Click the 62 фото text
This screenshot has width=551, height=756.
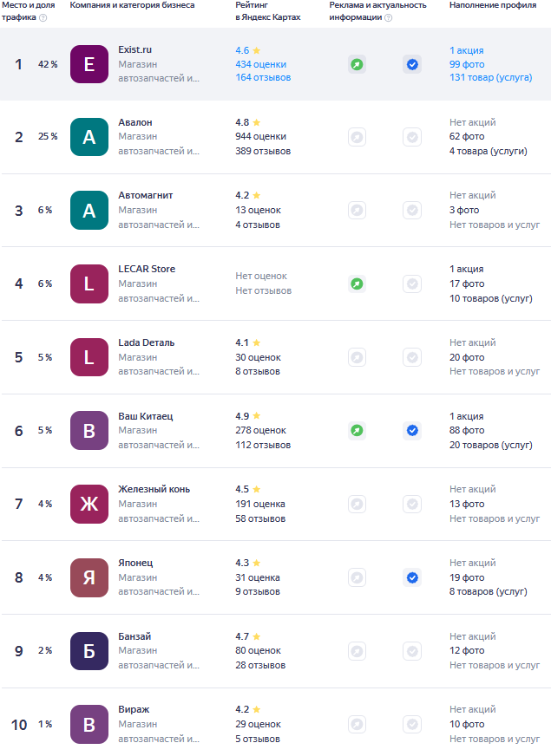[467, 136]
